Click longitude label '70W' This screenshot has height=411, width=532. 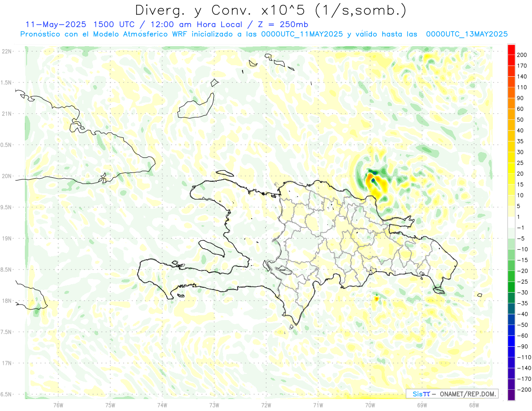[x=370, y=405]
